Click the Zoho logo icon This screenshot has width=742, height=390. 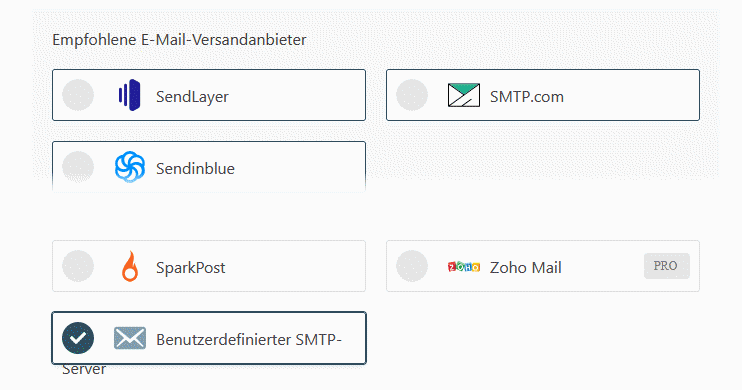(464, 267)
